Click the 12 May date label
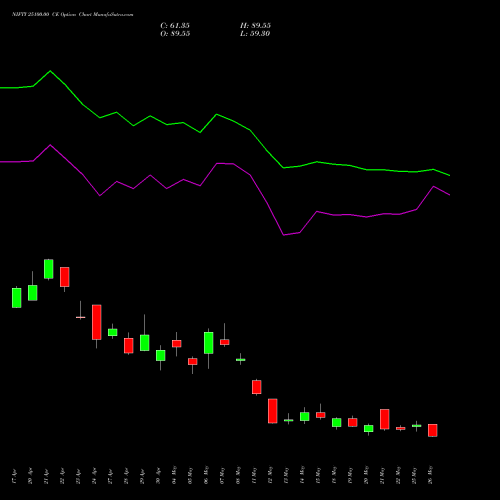 click(270, 475)
